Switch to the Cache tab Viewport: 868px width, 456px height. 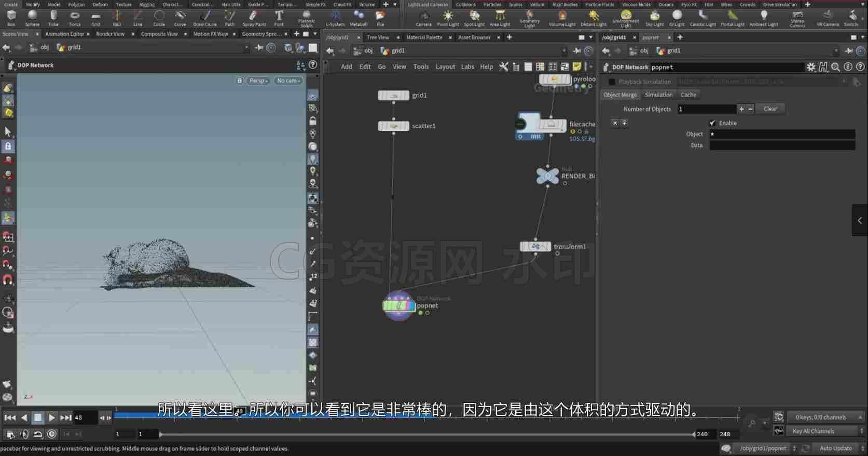coord(688,95)
